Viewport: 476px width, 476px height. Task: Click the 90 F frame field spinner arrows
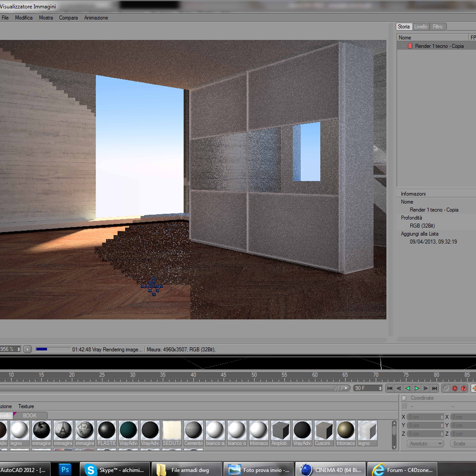click(380, 388)
